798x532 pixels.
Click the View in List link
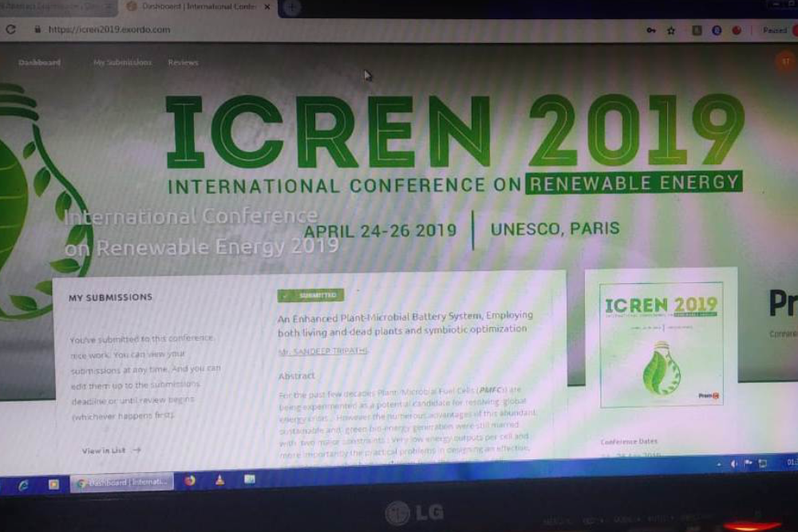click(111, 450)
